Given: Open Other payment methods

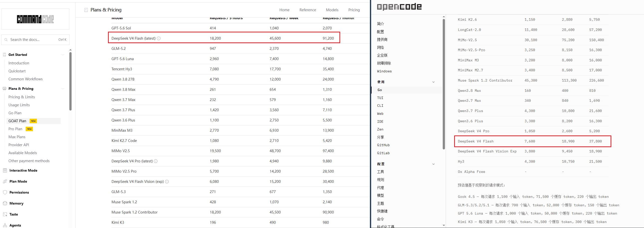Looking at the screenshot, I should (29, 161).
